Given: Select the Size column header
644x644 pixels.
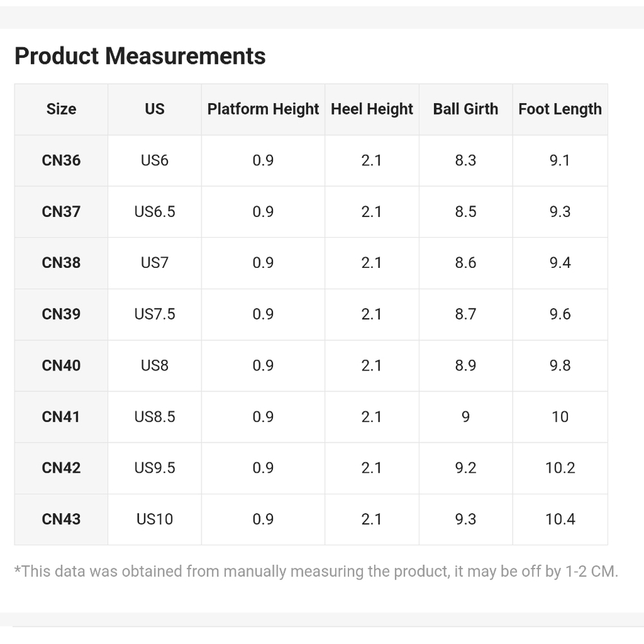Looking at the screenshot, I should [x=61, y=109].
